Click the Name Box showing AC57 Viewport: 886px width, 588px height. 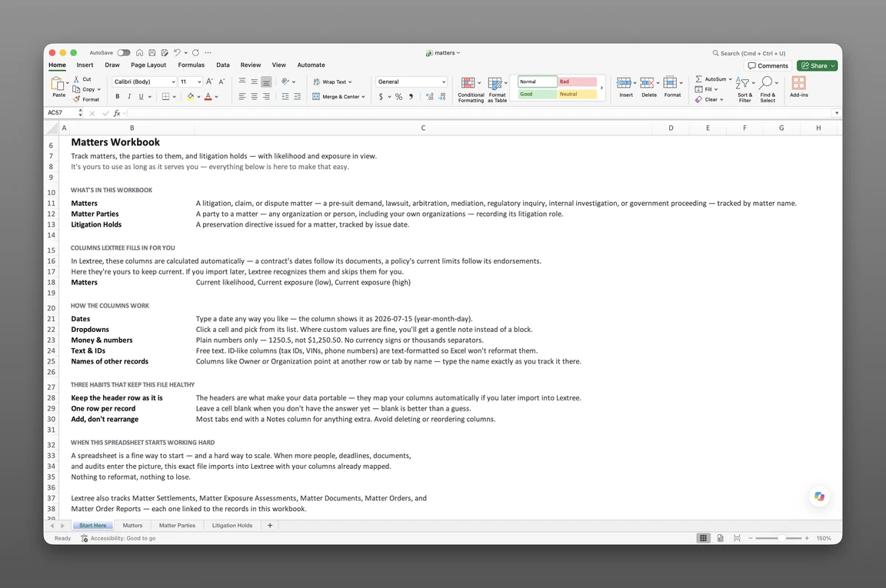pos(62,113)
